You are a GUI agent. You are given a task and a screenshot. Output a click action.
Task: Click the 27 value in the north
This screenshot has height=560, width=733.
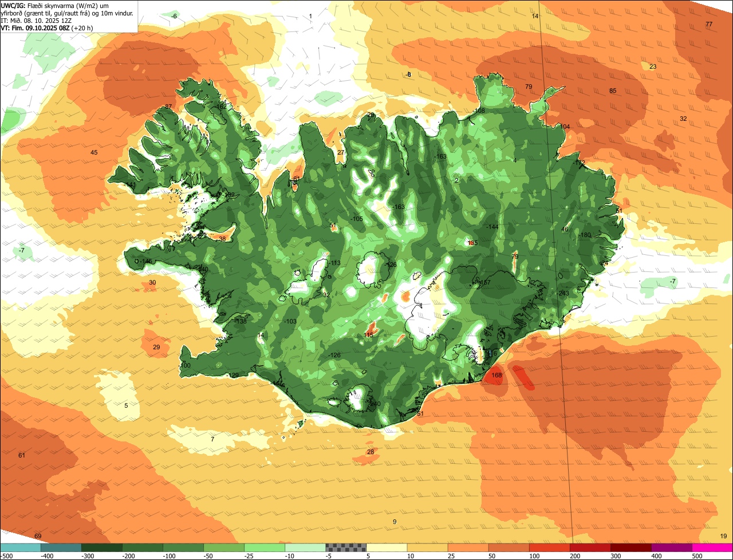[341, 153]
